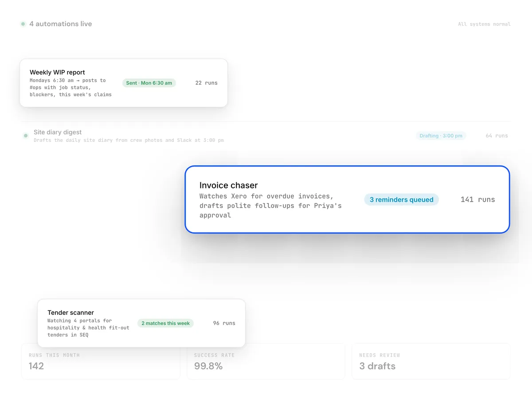Open the Invoice chaser card
The width and height of the screenshot is (532, 399).
pos(347,199)
